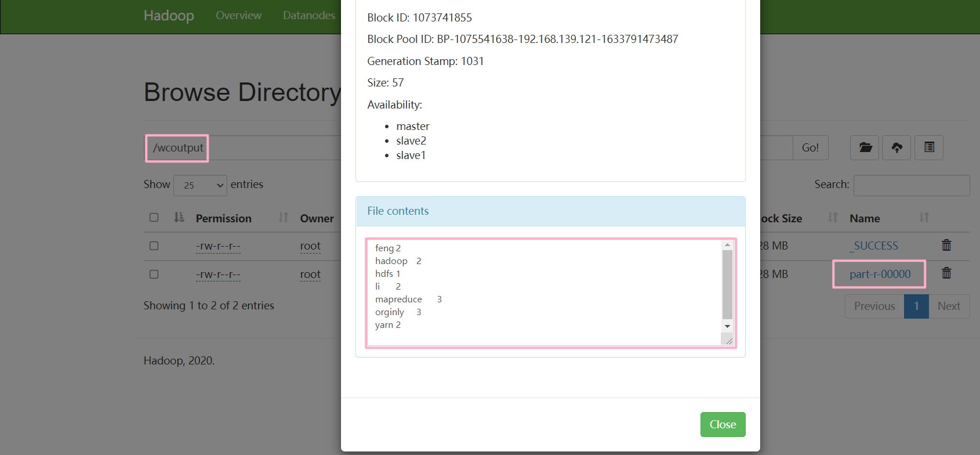
Task: Click the Previous pagination button
Action: pyautogui.click(x=874, y=306)
